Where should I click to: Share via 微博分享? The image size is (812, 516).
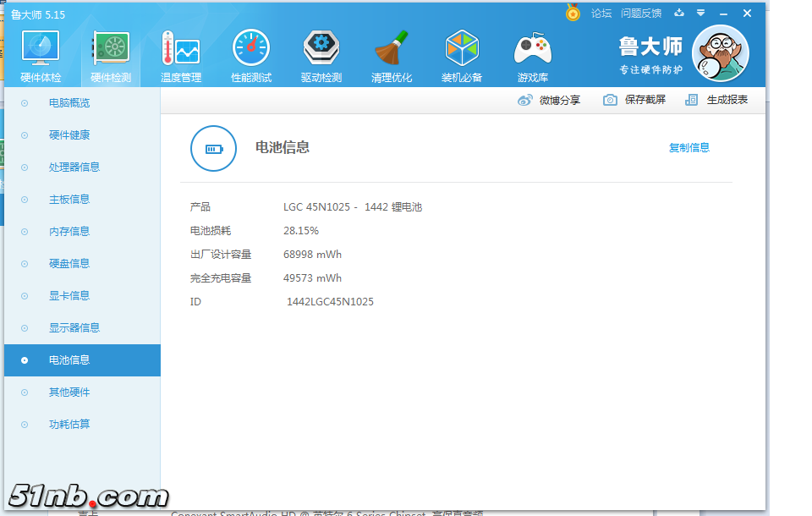coord(550,100)
